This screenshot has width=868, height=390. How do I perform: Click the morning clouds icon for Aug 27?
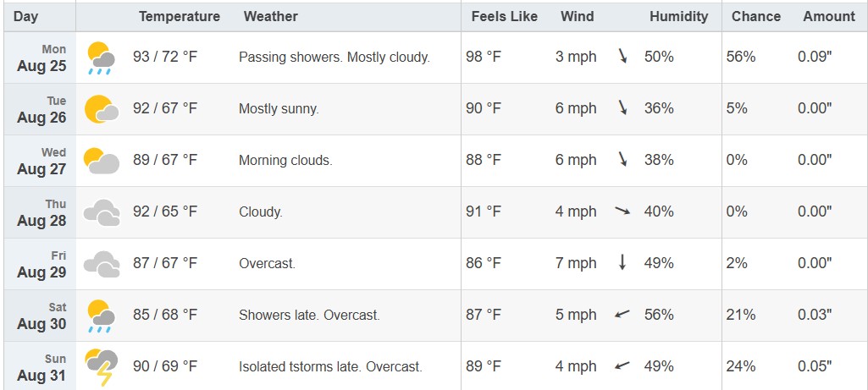click(102, 161)
